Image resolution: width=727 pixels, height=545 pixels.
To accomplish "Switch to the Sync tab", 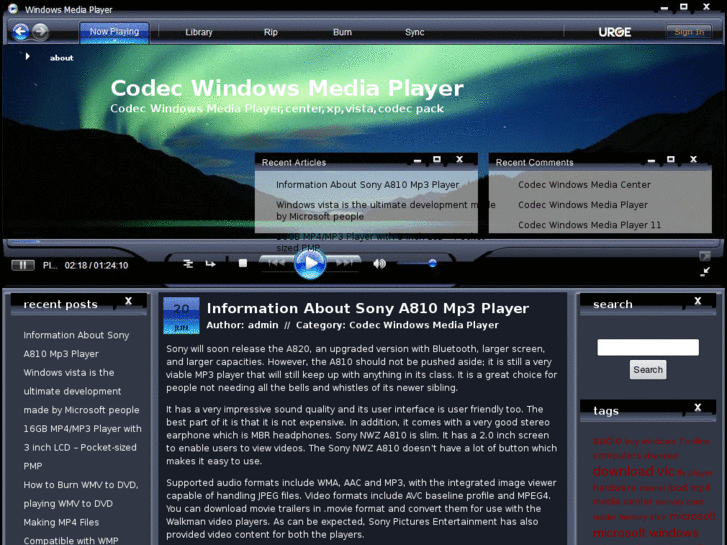I will coord(414,32).
